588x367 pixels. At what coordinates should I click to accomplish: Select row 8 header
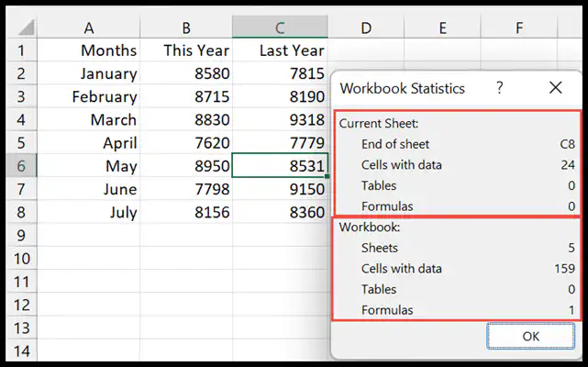pos(22,212)
